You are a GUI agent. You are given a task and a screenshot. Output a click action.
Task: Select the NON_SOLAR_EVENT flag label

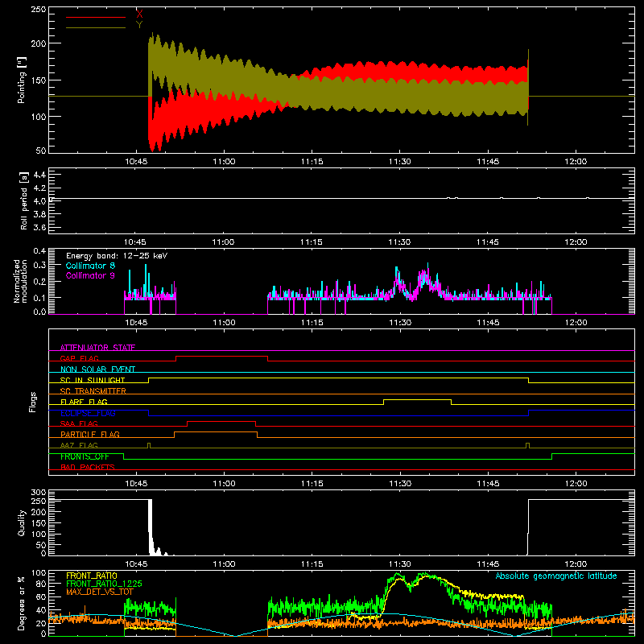pyautogui.click(x=97, y=369)
